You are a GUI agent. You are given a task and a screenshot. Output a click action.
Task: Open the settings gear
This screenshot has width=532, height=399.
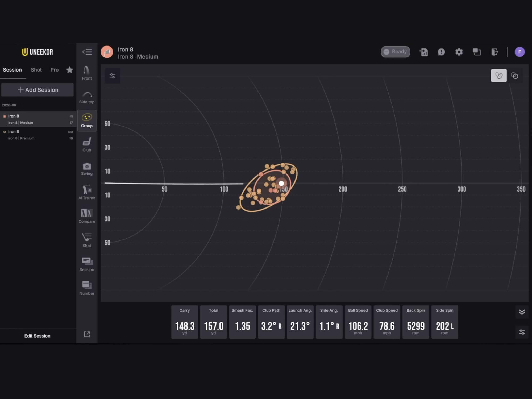[459, 52]
